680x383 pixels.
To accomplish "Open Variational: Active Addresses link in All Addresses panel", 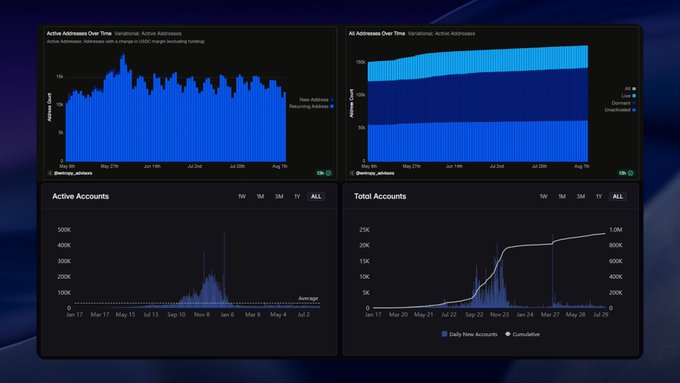I will coord(441,33).
